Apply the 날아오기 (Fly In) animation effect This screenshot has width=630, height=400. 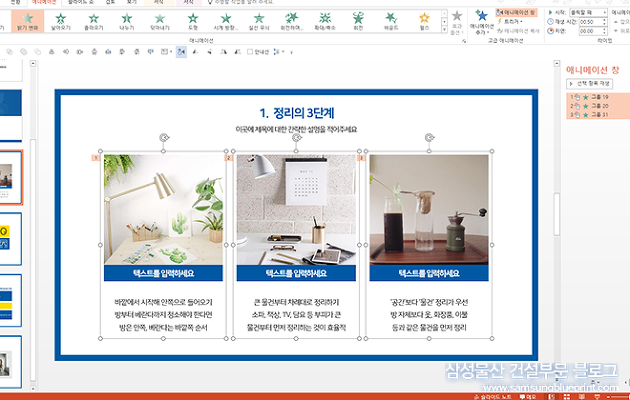(60, 21)
